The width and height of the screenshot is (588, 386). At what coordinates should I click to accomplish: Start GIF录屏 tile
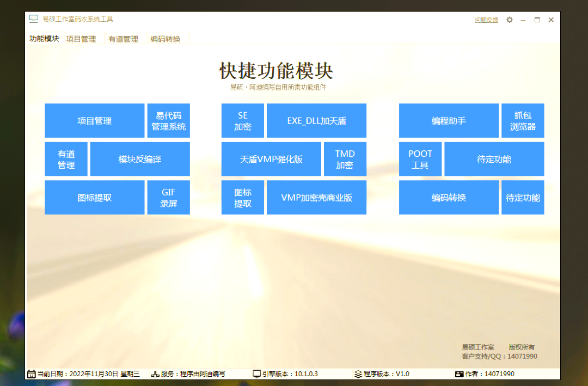[168, 198]
